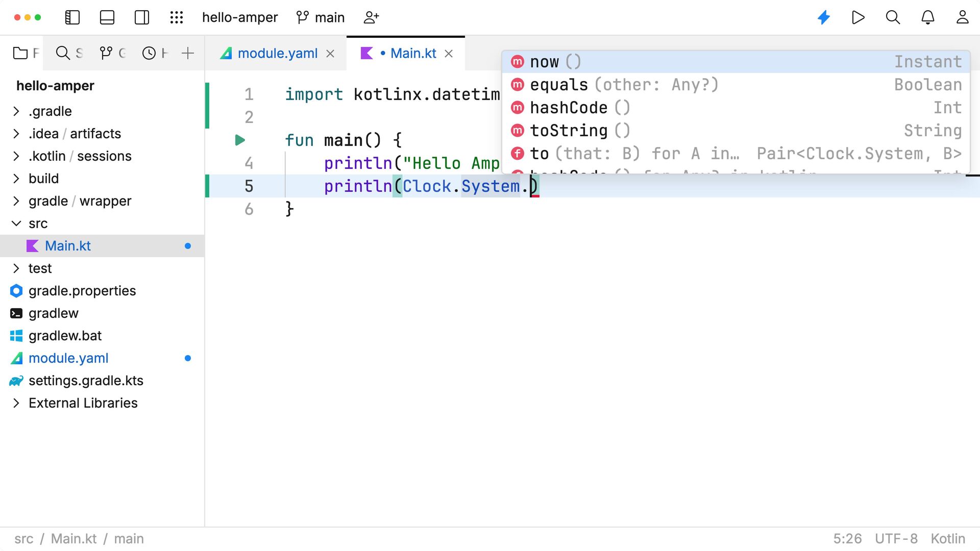Open settings.gradle.kts file

[86, 381]
